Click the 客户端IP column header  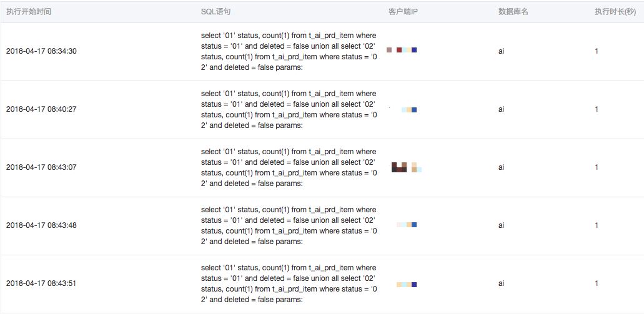(x=404, y=12)
